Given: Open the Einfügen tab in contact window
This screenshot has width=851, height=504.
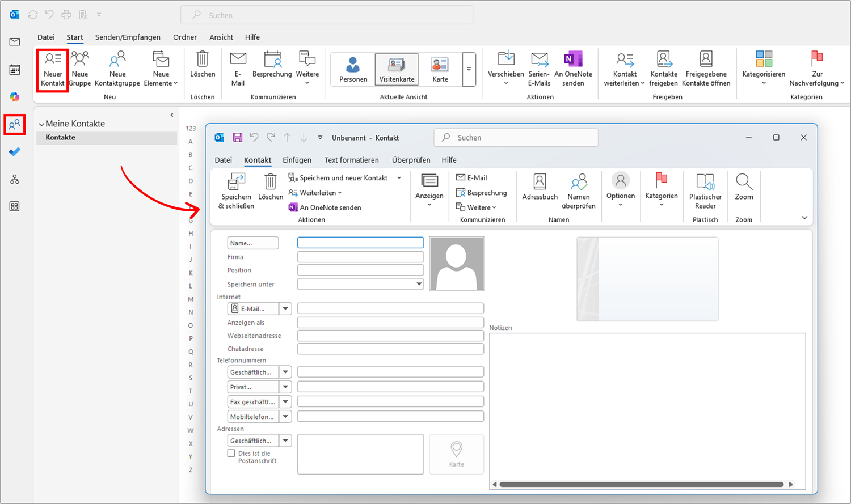Looking at the screenshot, I should 297,160.
